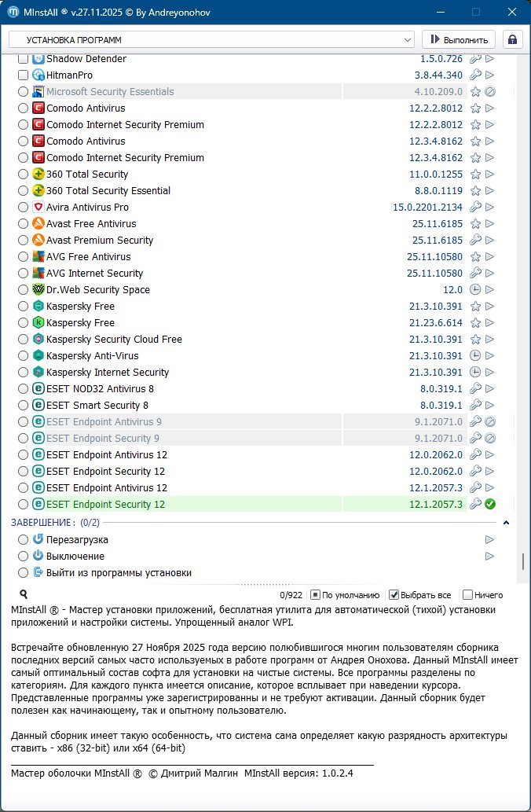Click the play arrow next to Перезагрузка
The height and width of the screenshot is (812, 531).
(x=489, y=540)
